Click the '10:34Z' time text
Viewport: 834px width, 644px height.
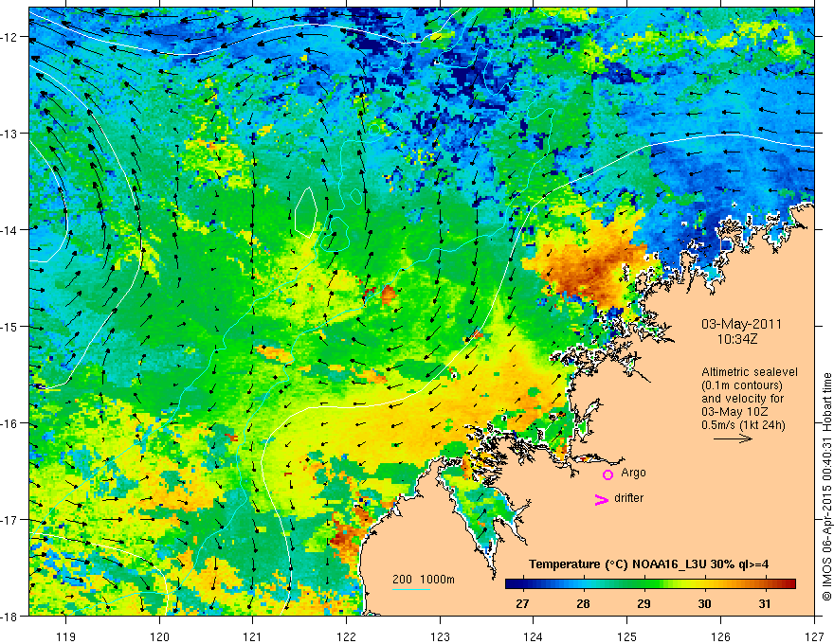(x=736, y=339)
